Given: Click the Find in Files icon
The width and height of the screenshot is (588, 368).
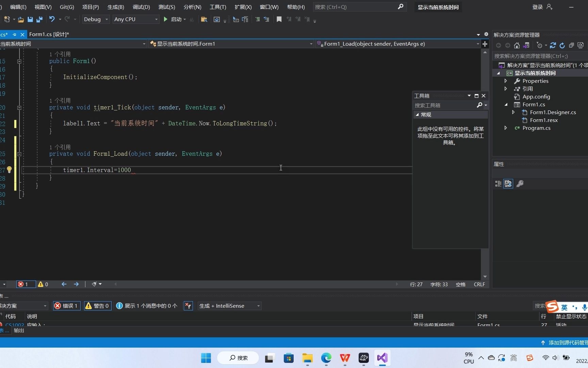Looking at the screenshot, I should 204,19.
